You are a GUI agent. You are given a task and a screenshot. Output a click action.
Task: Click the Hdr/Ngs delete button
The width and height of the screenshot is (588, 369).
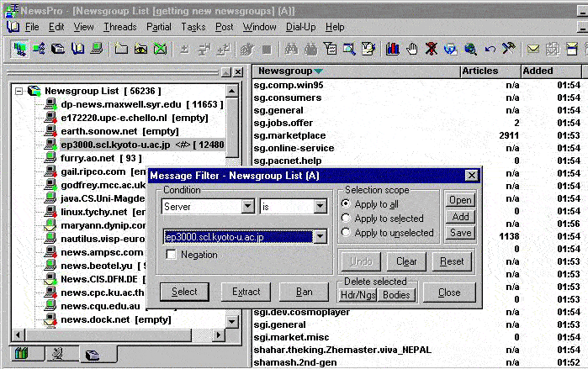[x=358, y=295]
